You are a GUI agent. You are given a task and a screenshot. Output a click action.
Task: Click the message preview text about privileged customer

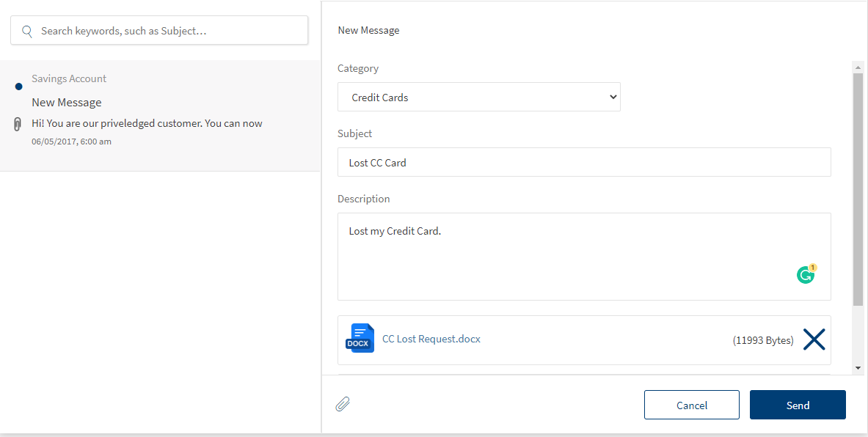[147, 123]
